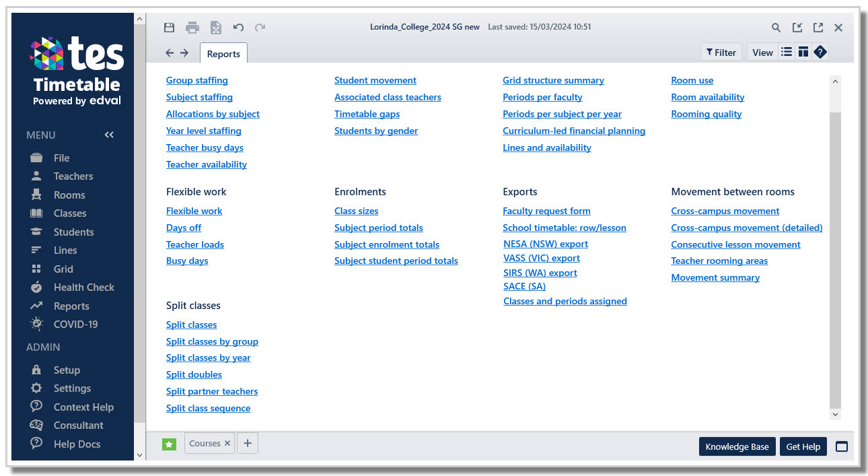Viewport: 868px width, 476px height.
Task: Toggle the layout panel icon beside View
Action: pos(803,53)
